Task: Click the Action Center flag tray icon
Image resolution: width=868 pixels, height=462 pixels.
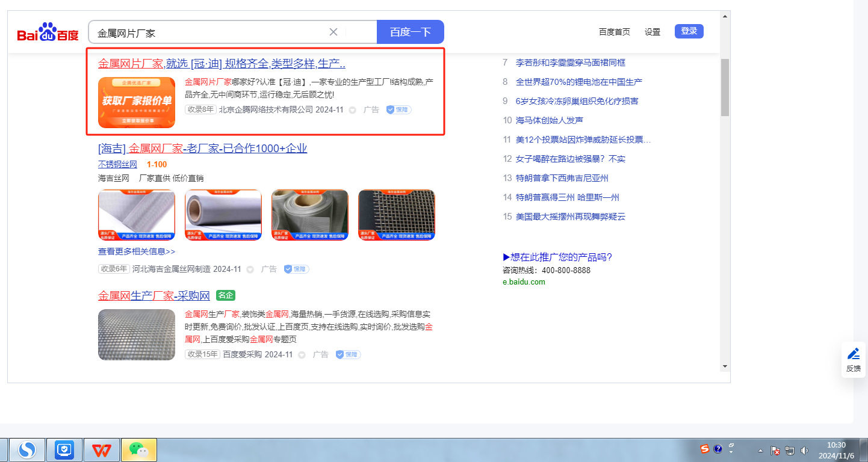Action: click(775, 450)
